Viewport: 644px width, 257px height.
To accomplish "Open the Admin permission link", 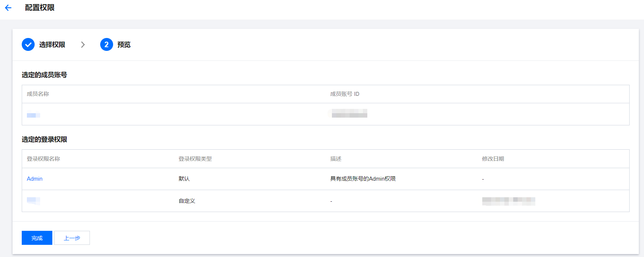I will 35,179.
